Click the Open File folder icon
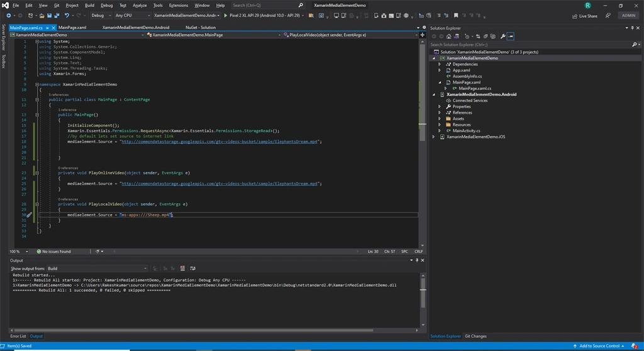Screen dimensions: 644x351 (42, 16)
